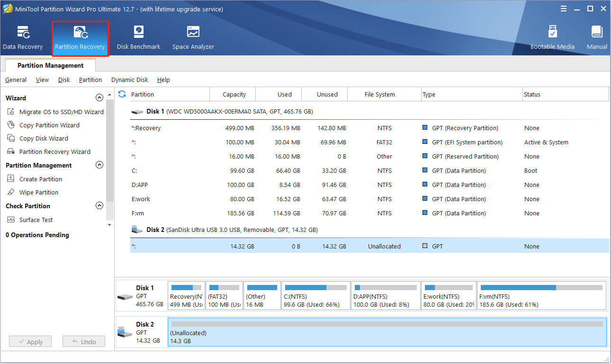Click the sidebar scroll down arrow

pyautogui.click(x=110, y=225)
